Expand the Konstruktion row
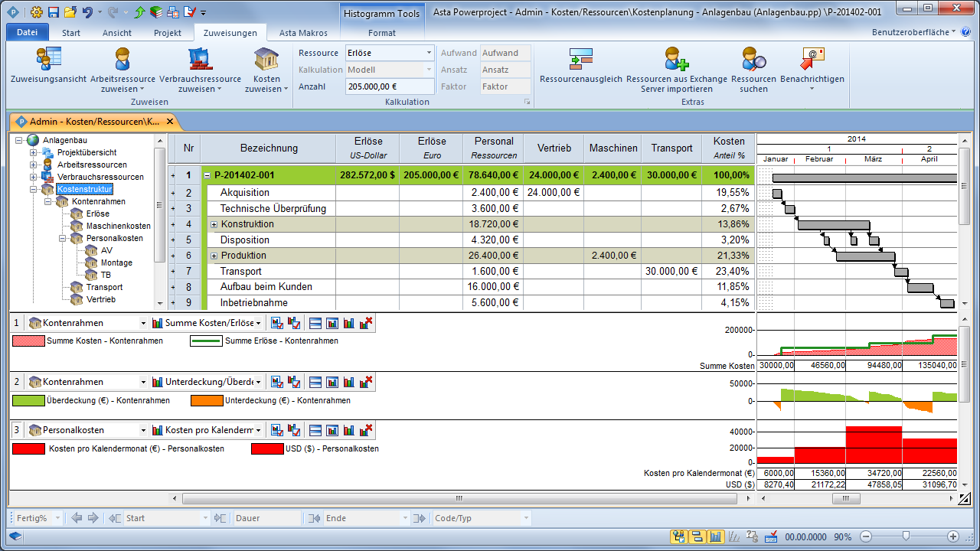 tap(214, 224)
